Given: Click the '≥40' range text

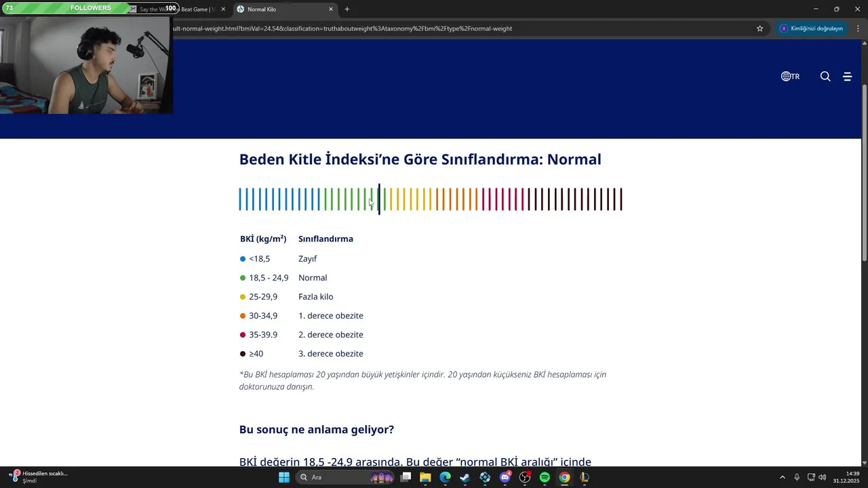Looking at the screenshot, I should pyautogui.click(x=256, y=354).
